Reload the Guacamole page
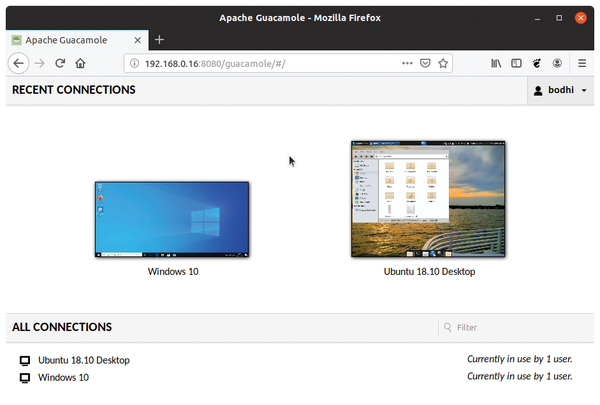Viewport: 600px width, 405px height. pos(60,62)
